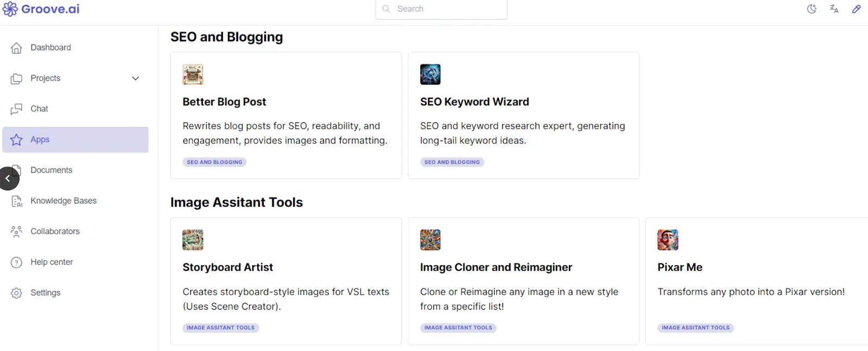Click the Storyboard Artist app icon

tap(193, 240)
